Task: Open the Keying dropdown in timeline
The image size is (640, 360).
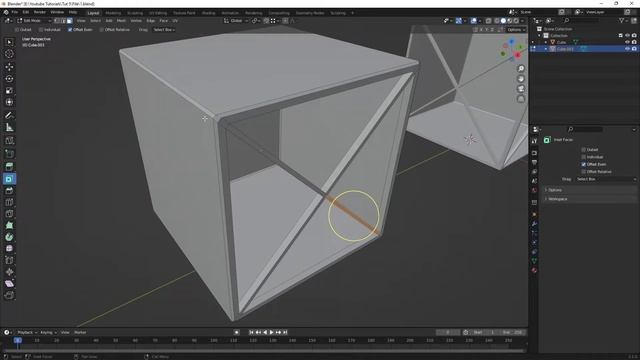Action: pyautogui.click(x=48, y=333)
